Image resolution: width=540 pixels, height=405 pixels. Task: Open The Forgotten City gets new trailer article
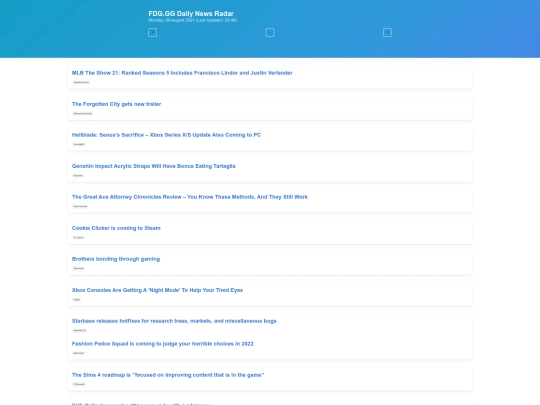click(x=116, y=104)
